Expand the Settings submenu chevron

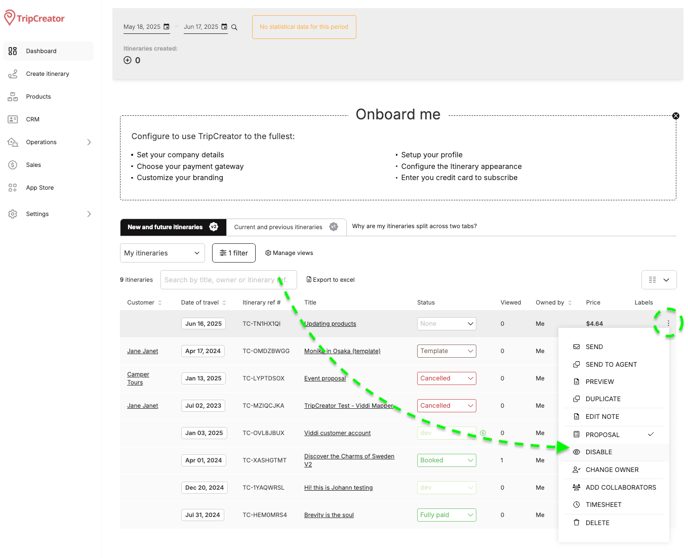pyautogui.click(x=89, y=214)
